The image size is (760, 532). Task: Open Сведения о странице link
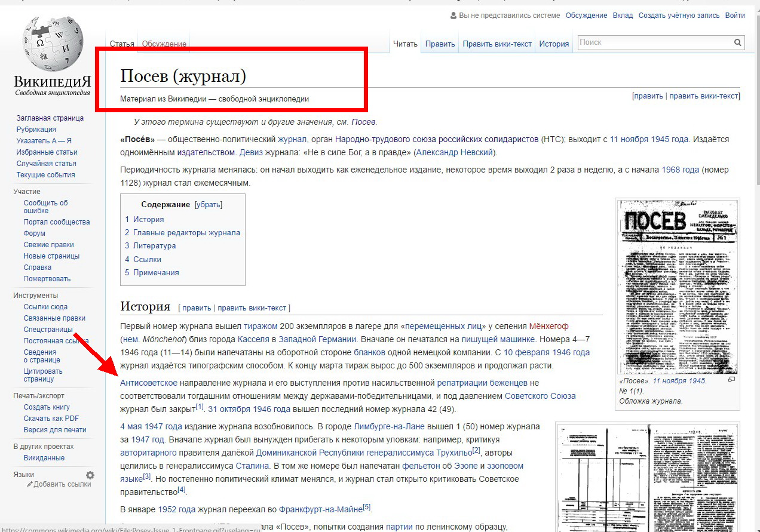point(42,356)
